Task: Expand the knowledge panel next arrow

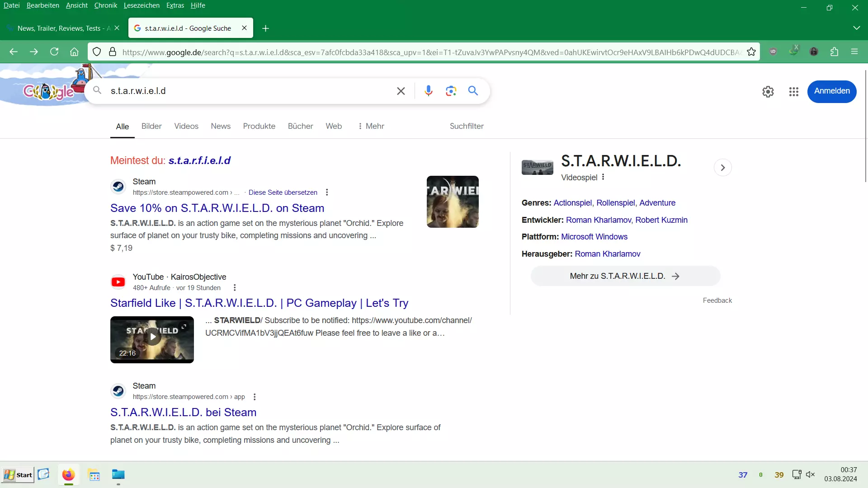Action: (722, 168)
